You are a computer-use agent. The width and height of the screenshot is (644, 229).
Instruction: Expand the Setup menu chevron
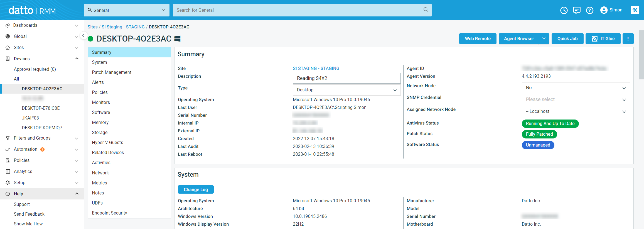77,183
